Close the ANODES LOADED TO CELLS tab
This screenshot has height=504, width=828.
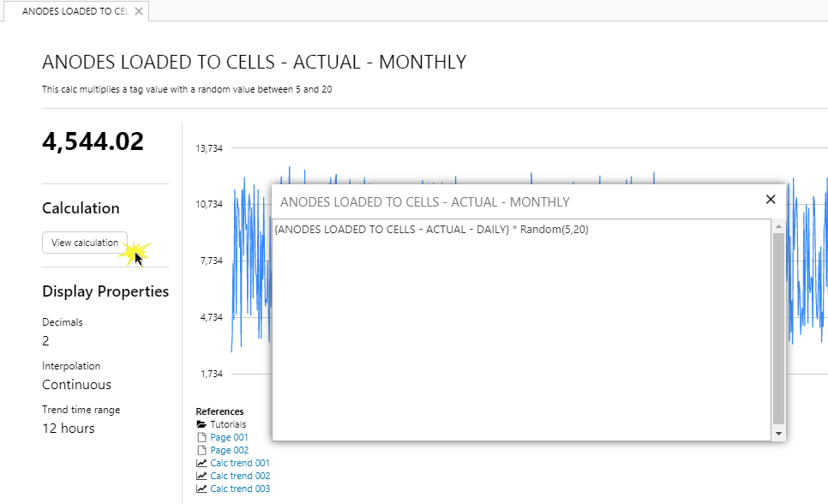[x=139, y=11]
